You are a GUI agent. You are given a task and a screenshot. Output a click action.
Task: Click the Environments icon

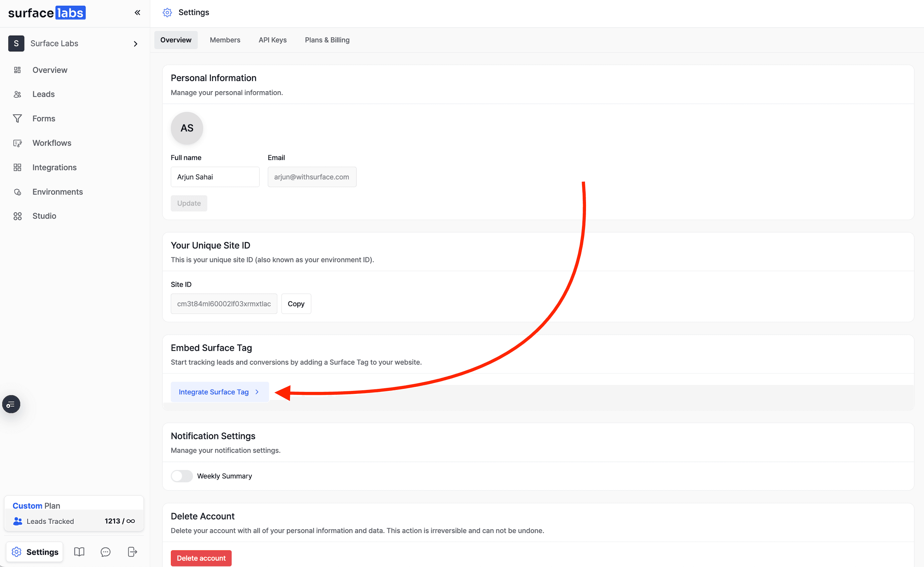[17, 192]
